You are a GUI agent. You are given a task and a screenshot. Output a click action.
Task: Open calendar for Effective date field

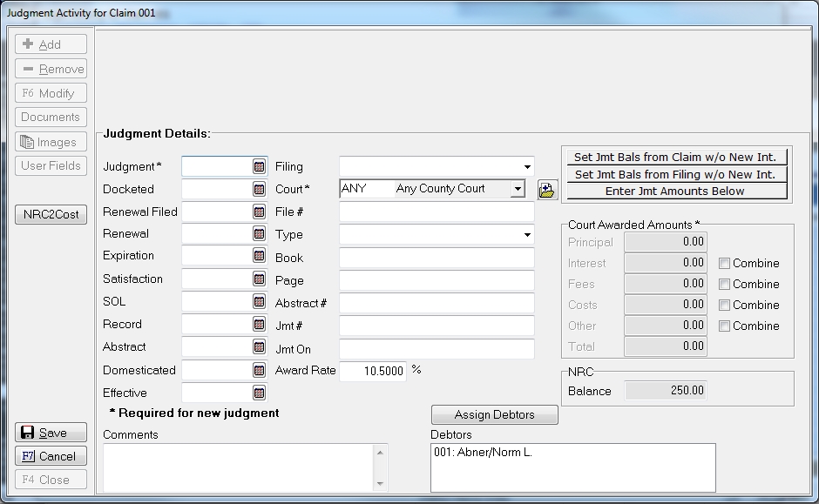(x=259, y=393)
